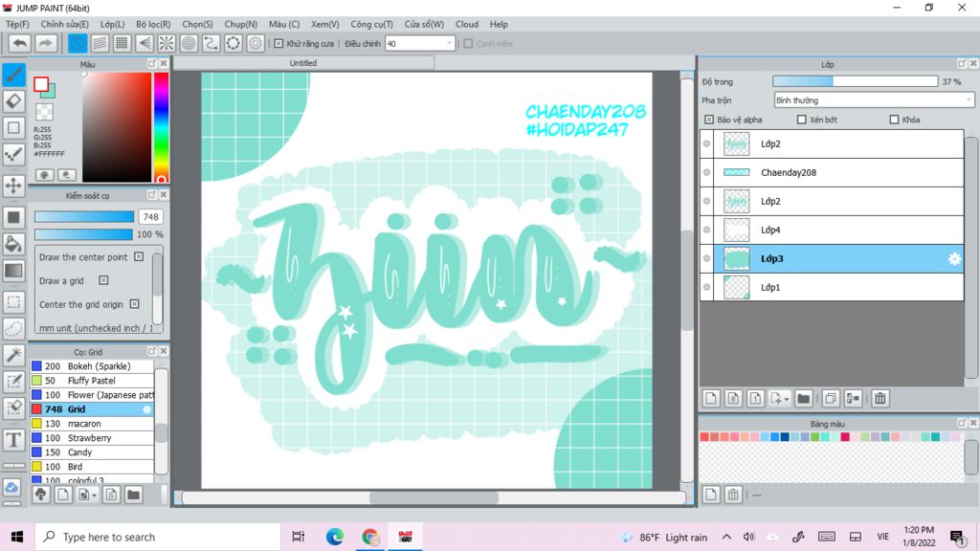Expand add-brush options dropdown arrow
This screenshot has height=551, width=980.
click(95, 496)
